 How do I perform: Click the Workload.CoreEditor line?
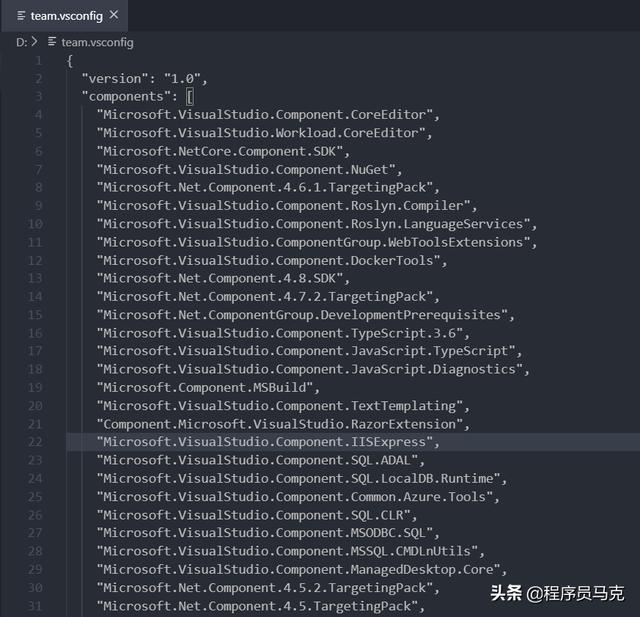264,133
